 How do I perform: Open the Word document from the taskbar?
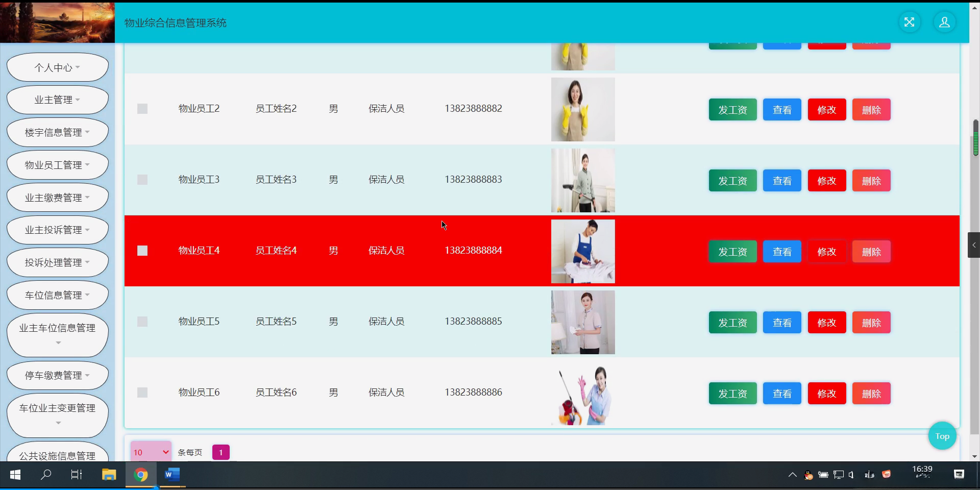coord(172,475)
